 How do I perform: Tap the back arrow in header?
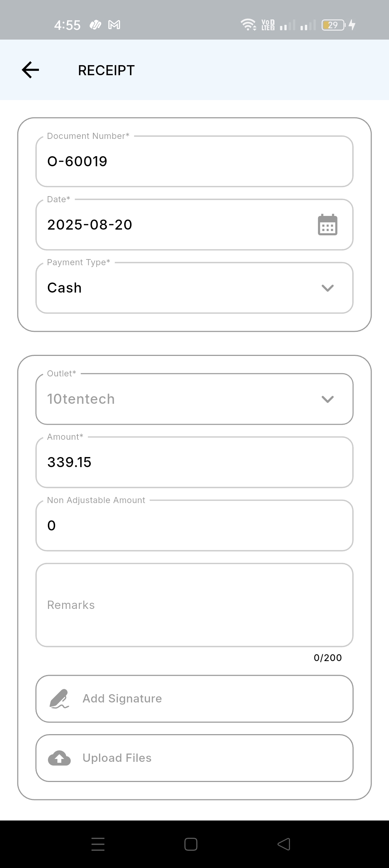31,70
